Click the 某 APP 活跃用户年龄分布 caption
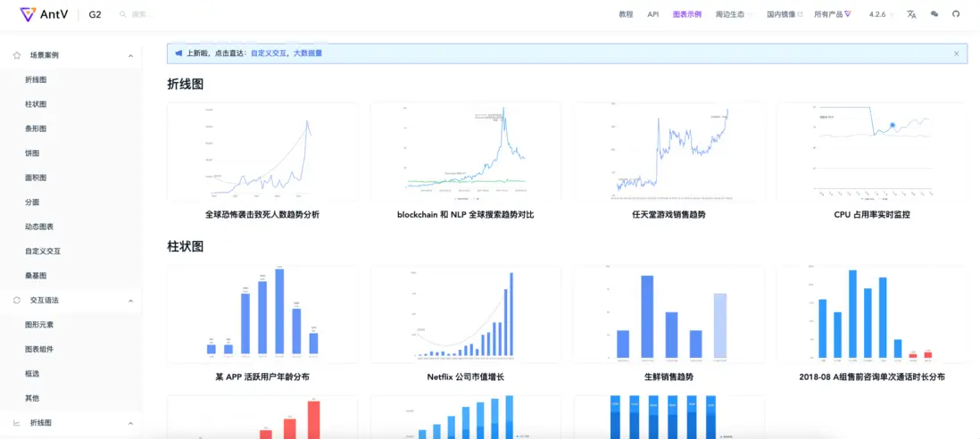The image size is (980, 439). 262,377
